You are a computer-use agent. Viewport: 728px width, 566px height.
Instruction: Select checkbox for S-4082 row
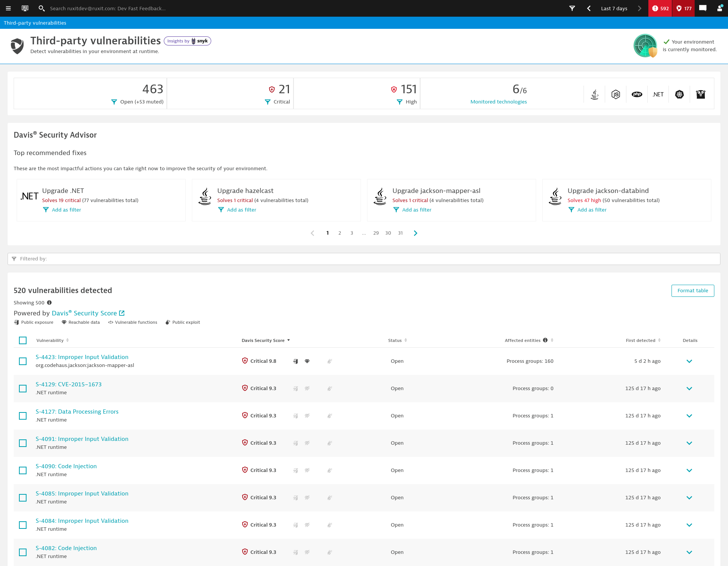[23, 552]
